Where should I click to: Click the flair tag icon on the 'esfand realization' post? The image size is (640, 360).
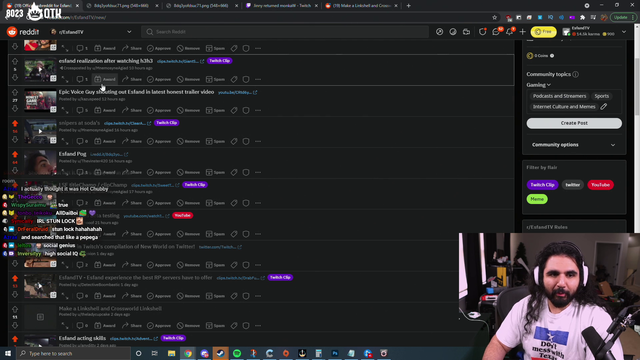[x=234, y=79]
